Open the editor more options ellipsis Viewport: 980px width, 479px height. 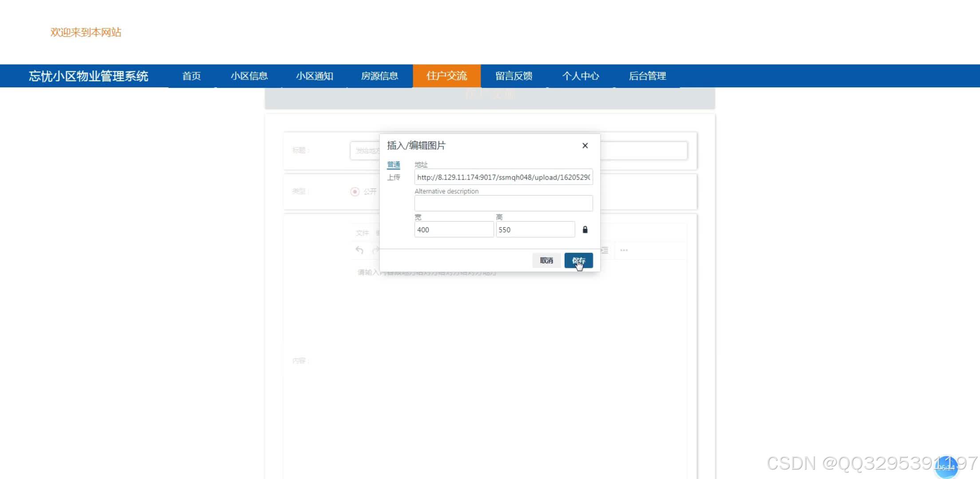pyautogui.click(x=624, y=250)
